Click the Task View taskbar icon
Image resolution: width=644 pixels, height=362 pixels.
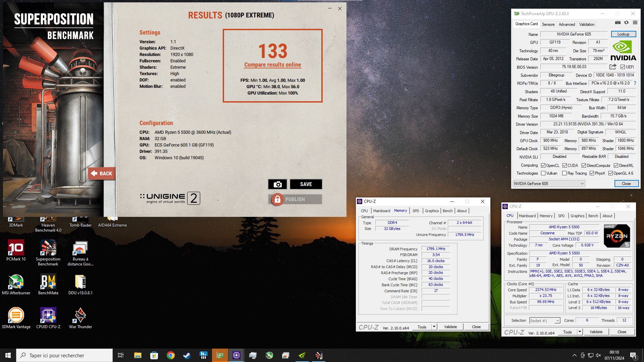(x=121, y=355)
